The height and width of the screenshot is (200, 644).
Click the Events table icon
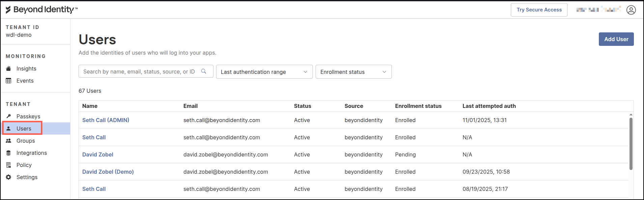pyautogui.click(x=9, y=81)
